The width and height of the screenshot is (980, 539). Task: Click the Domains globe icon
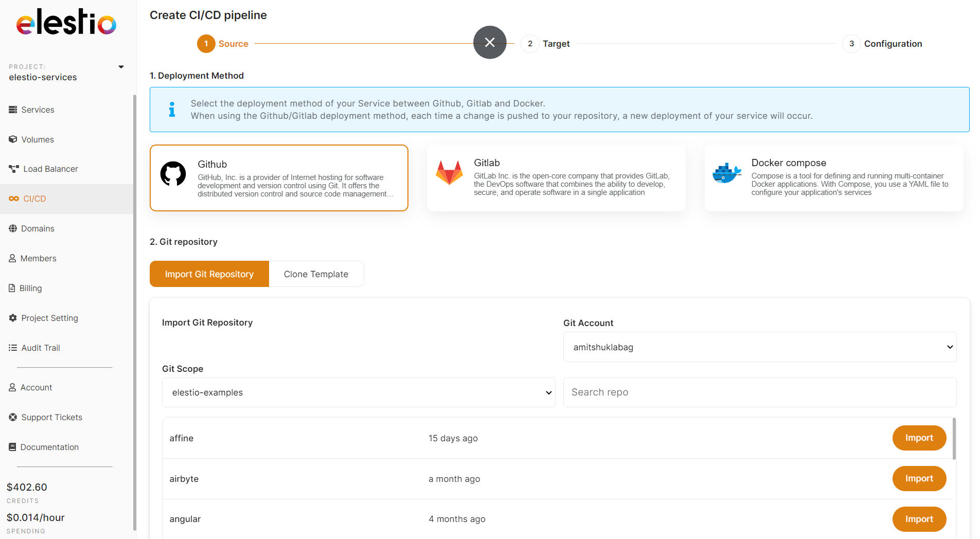tap(13, 228)
